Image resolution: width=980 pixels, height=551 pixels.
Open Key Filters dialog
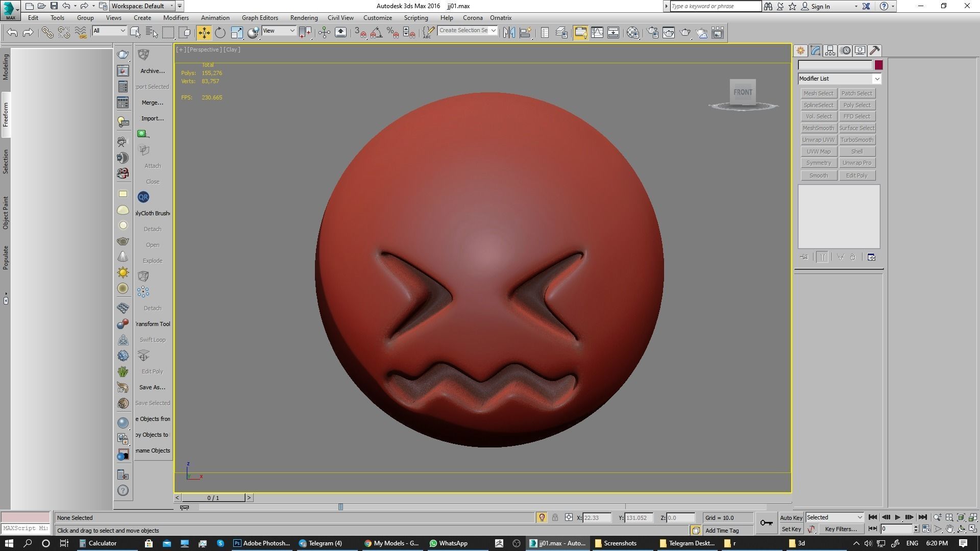coord(841,529)
